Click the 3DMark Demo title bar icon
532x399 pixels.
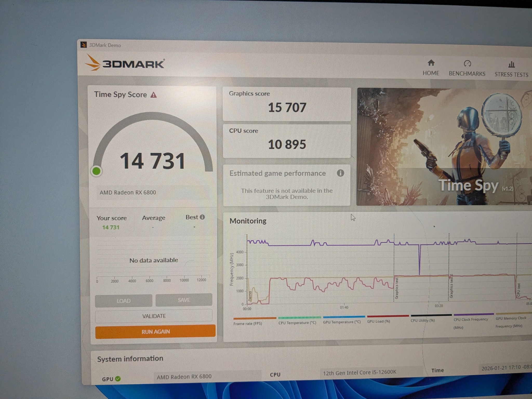(83, 45)
